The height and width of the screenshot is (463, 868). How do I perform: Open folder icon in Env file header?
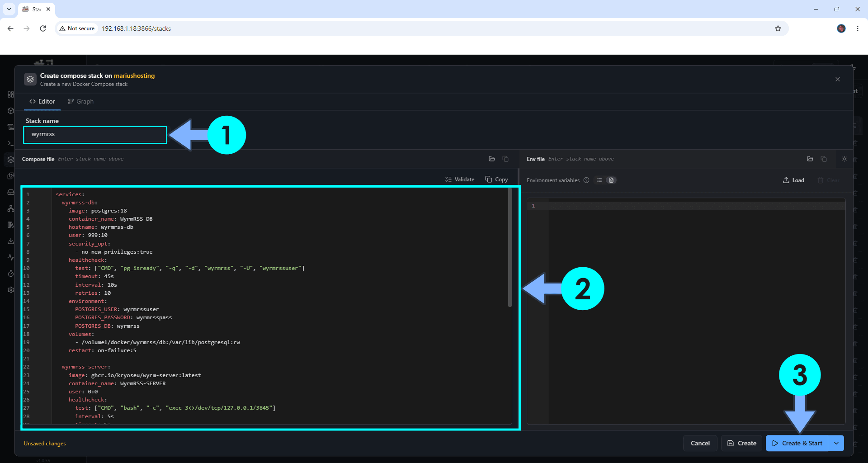[810, 159]
